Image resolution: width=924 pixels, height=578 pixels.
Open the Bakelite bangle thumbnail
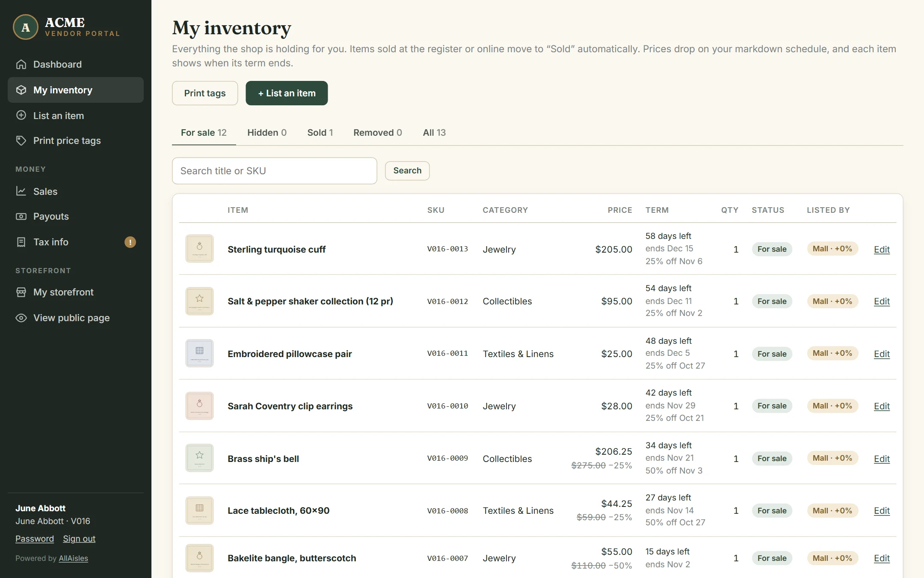pos(199,558)
